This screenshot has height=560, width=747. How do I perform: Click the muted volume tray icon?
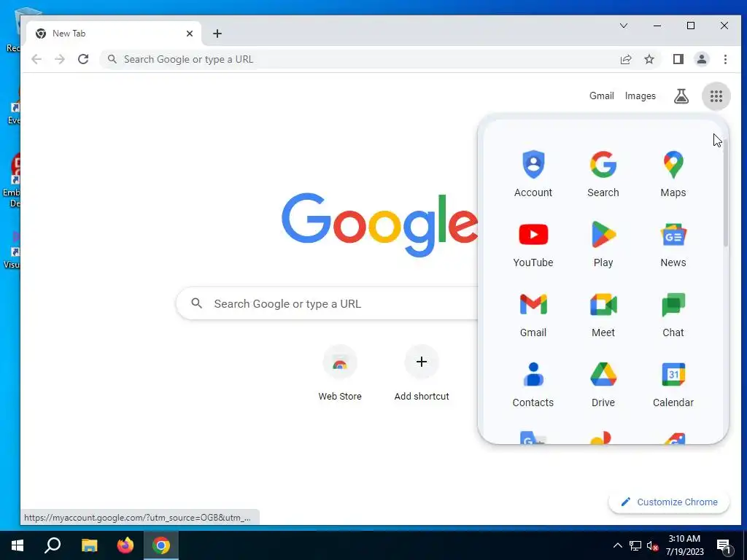click(x=652, y=545)
